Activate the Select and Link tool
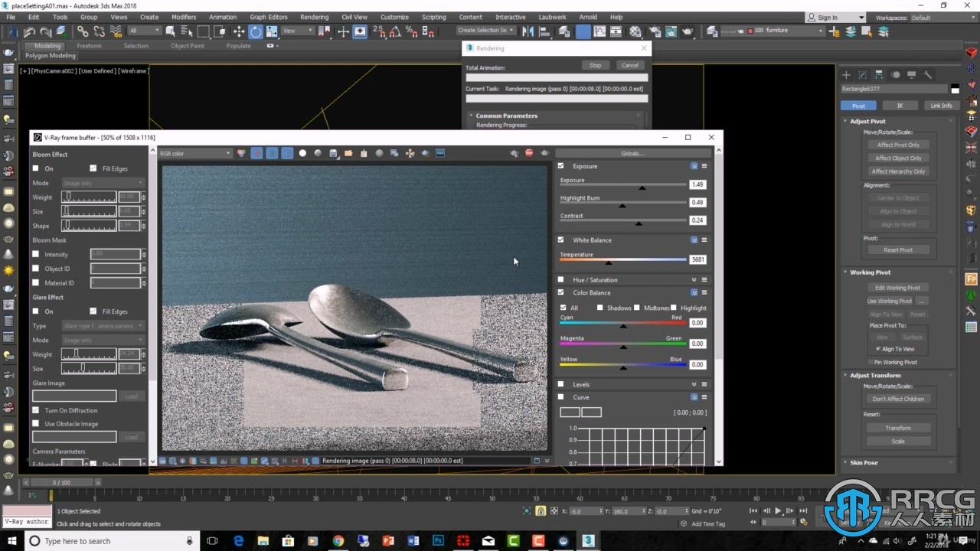The width and height of the screenshot is (980, 551). pos(83,31)
